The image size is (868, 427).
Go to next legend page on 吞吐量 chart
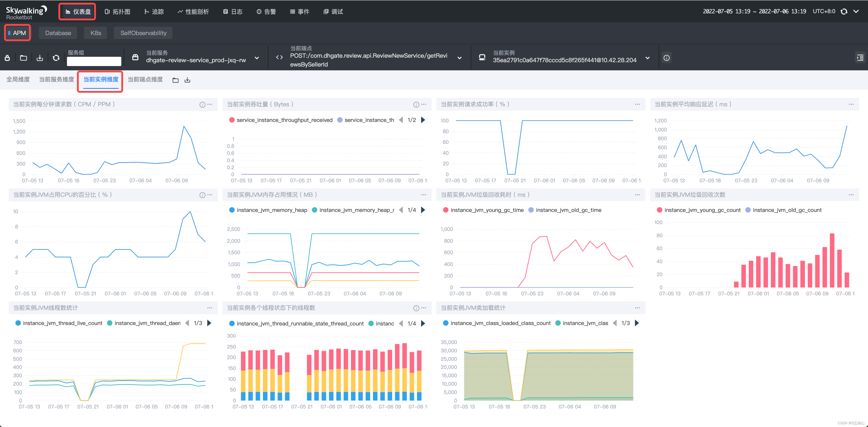point(423,120)
